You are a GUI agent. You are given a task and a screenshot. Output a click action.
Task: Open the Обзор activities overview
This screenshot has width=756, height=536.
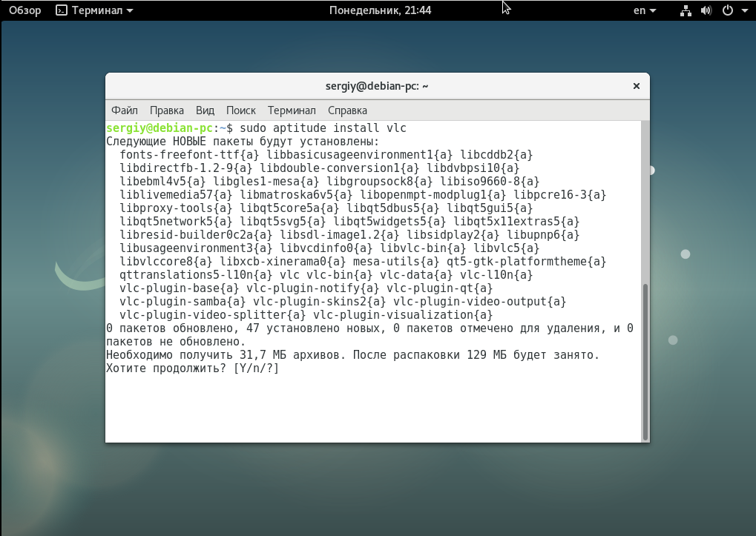(x=24, y=10)
